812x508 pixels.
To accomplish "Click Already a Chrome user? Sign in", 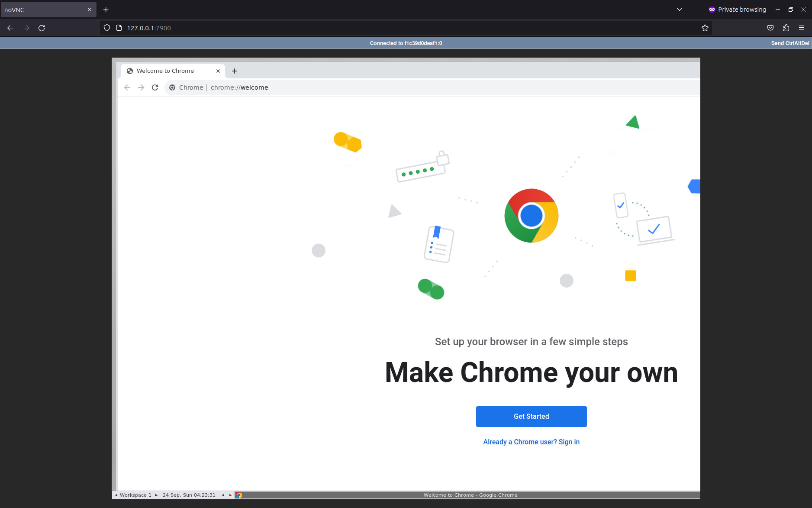I will pyautogui.click(x=531, y=442).
